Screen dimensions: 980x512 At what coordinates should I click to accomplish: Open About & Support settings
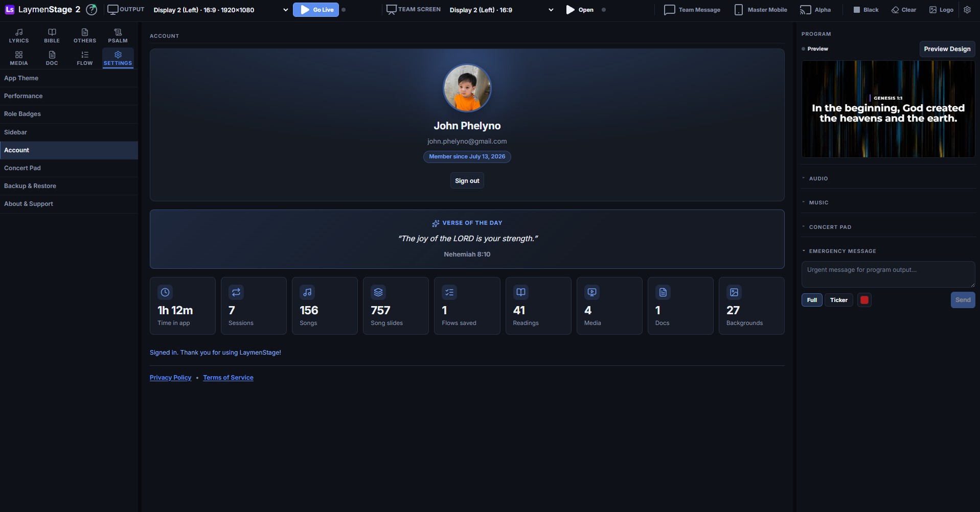pos(69,204)
